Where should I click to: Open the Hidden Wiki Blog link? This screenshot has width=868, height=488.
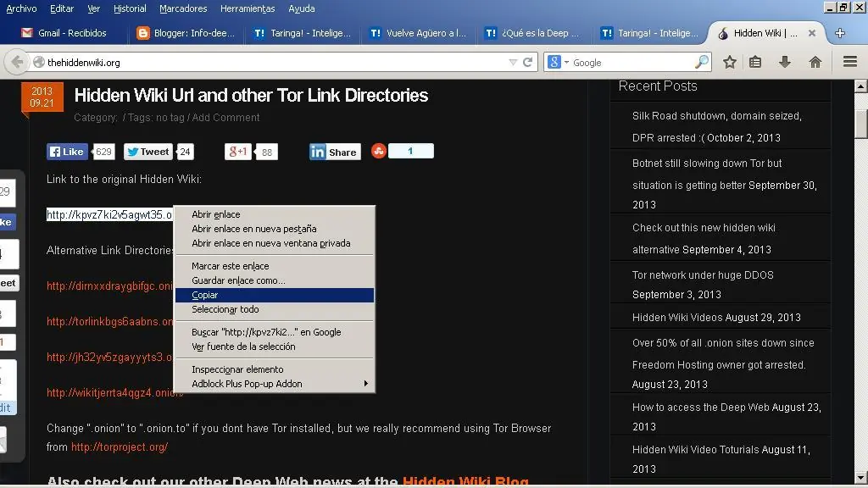pyautogui.click(x=465, y=481)
